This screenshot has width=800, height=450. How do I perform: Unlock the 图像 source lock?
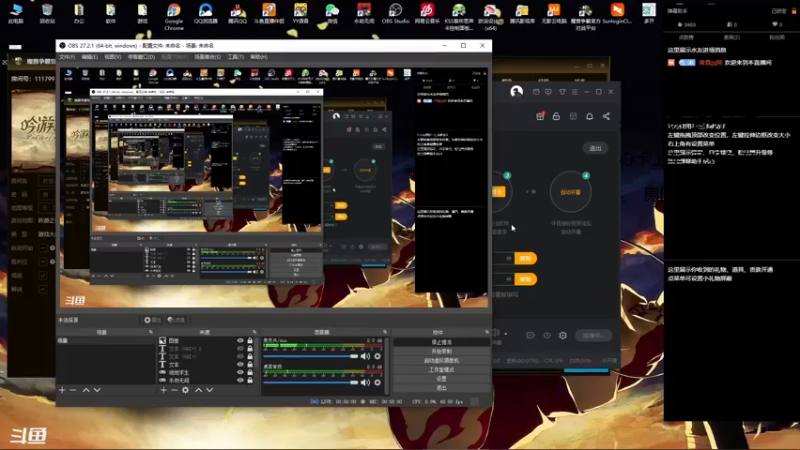click(x=250, y=340)
